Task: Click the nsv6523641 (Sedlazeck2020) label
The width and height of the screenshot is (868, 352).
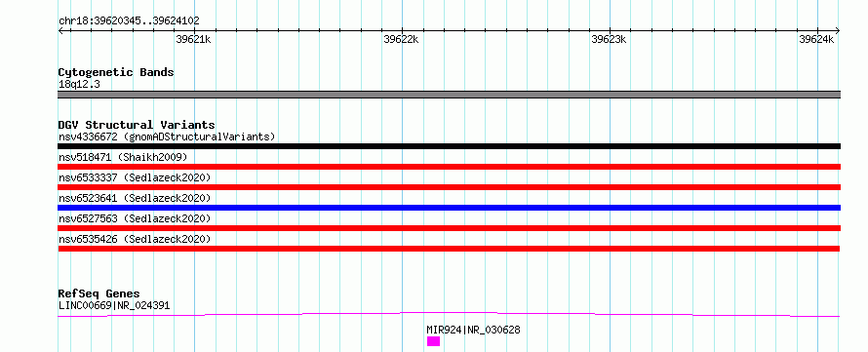Action: (135, 198)
